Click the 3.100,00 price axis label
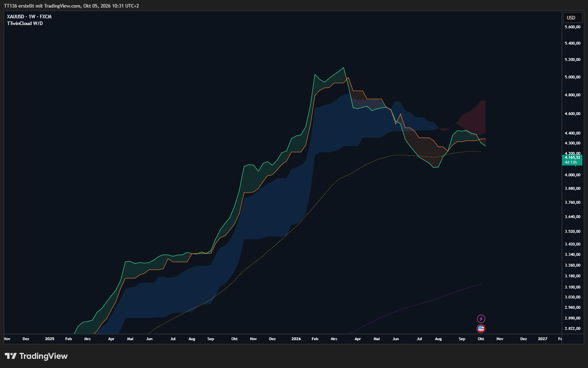 click(x=572, y=287)
